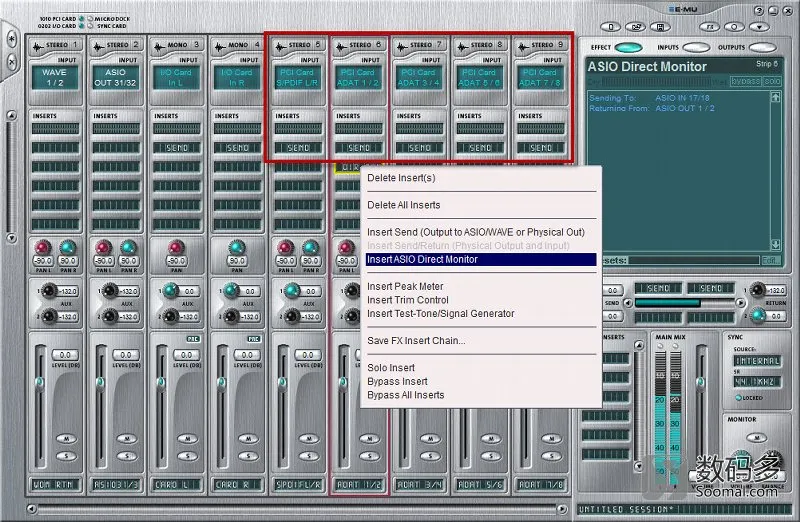Viewport: 800px width, 522px height.
Task: Toggle PRE aux button on Mono 3 strip
Action: tap(193, 339)
